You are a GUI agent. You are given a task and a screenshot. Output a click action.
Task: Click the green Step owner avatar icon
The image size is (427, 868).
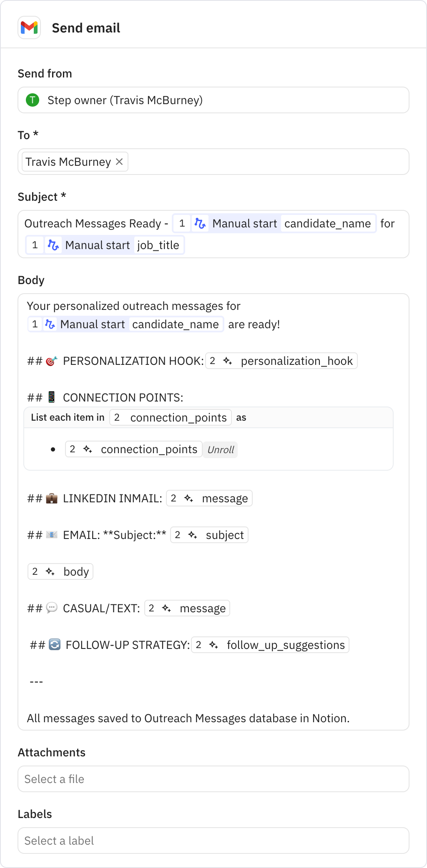(x=32, y=100)
